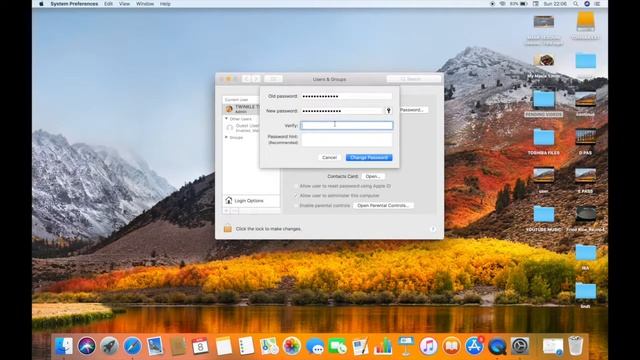The width and height of the screenshot is (640, 360).
Task: Go forward in System Preferences toolbar
Action: click(256, 79)
